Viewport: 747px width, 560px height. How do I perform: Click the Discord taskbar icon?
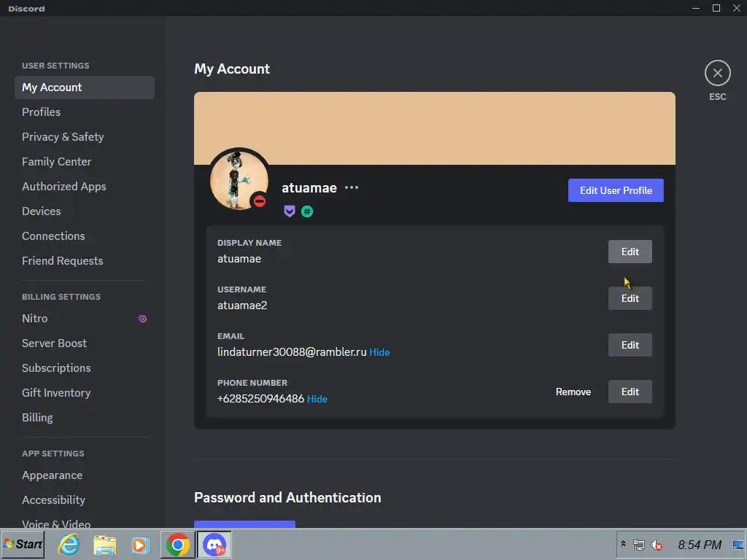pos(214,544)
